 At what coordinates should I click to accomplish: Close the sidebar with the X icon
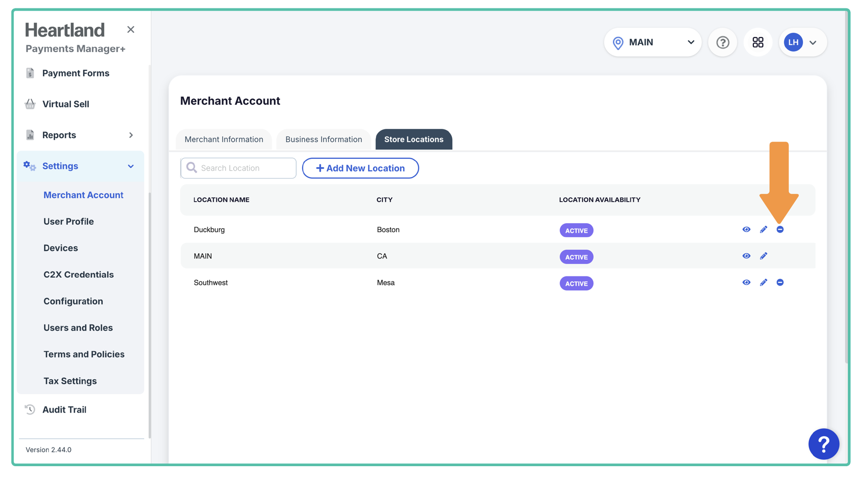click(130, 30)
